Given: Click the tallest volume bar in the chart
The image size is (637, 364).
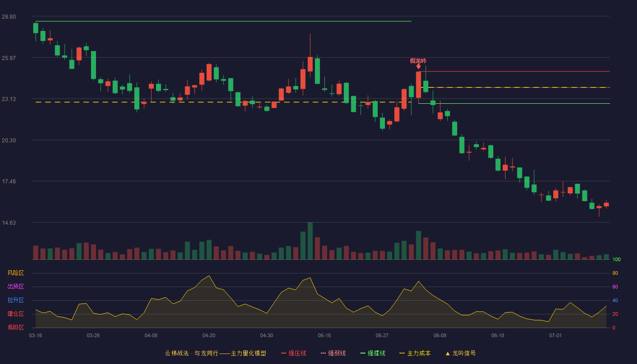Looking at the screenshot, I should point(310,241).
